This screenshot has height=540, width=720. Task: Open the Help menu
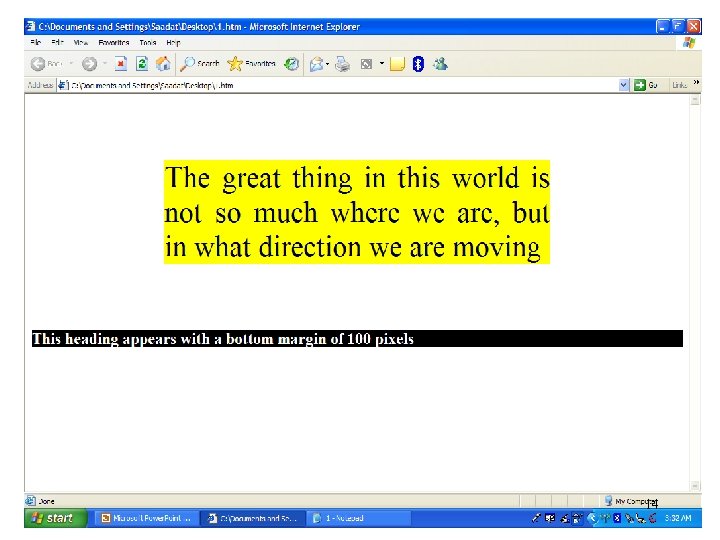pyautogui.click(x=173, y=42)
